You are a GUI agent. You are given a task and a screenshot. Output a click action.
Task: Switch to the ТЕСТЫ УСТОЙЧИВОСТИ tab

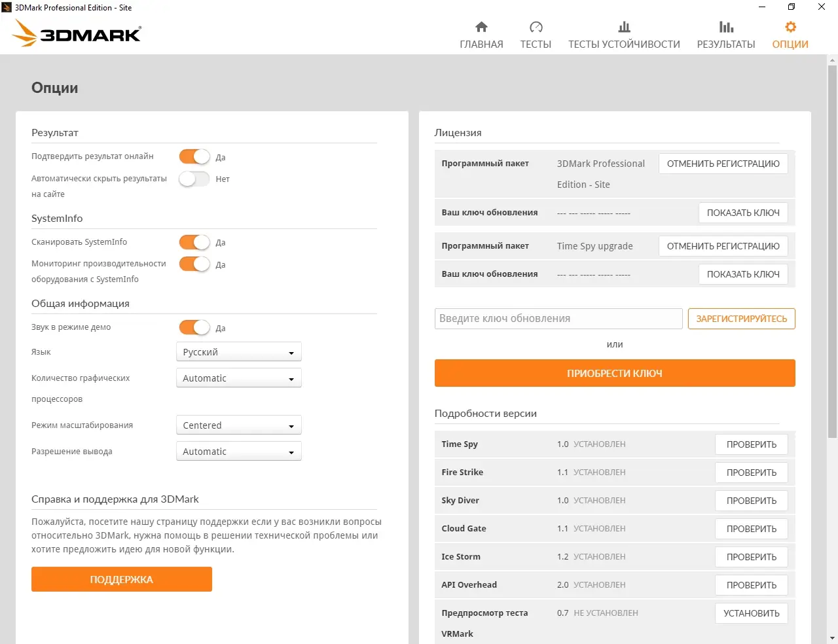tap(624, 35)
